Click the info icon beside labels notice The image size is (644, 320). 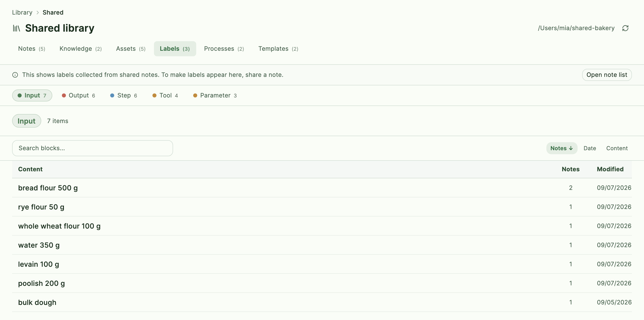coord(15,75)
